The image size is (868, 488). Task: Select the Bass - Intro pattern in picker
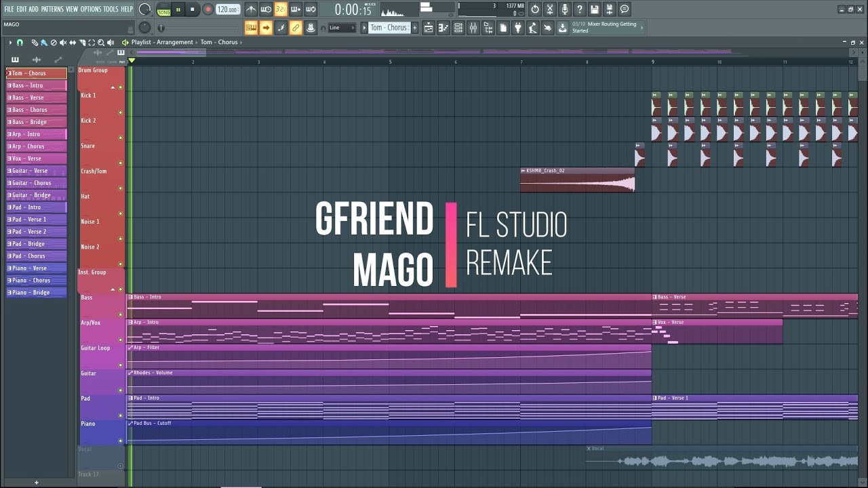click(x=37, y=85)
